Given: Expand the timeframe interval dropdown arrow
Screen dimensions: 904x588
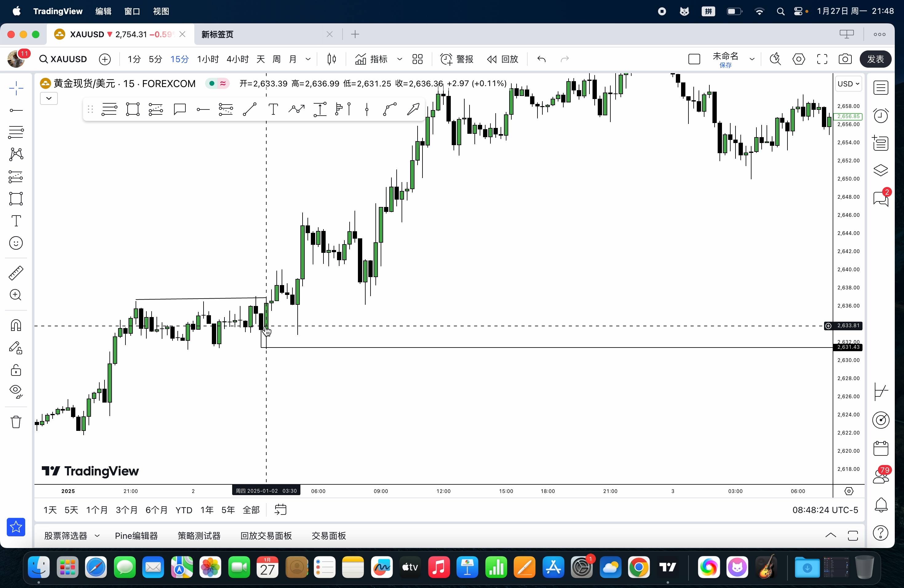Looking at the screenshot, I should pyautogui.click(x=308, y=59).
